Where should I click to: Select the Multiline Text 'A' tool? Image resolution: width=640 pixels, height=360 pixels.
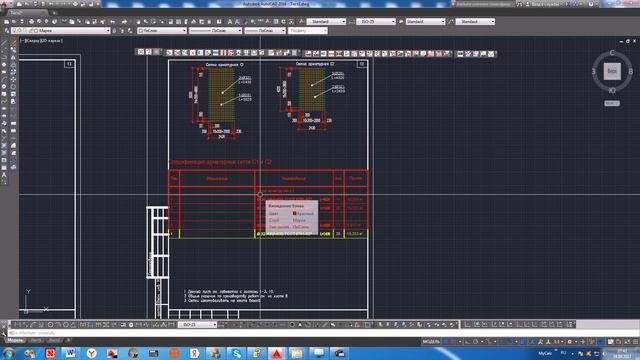[4, 175]
